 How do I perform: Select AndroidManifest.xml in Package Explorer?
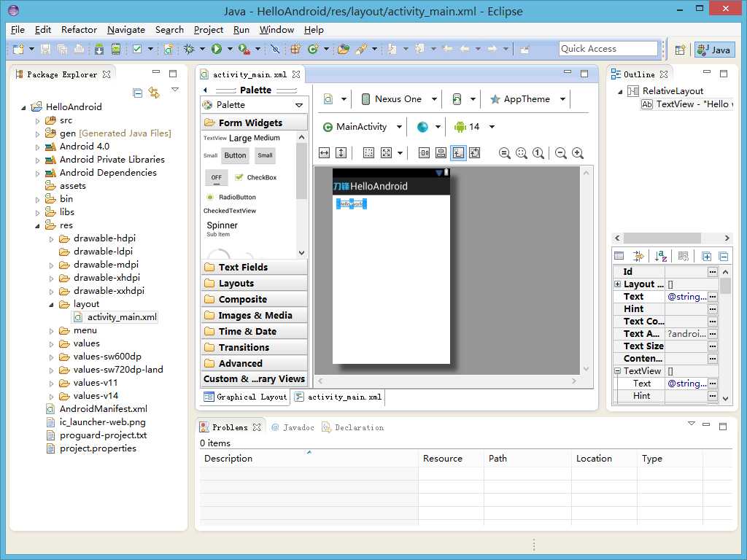click(x=97, y=409)
